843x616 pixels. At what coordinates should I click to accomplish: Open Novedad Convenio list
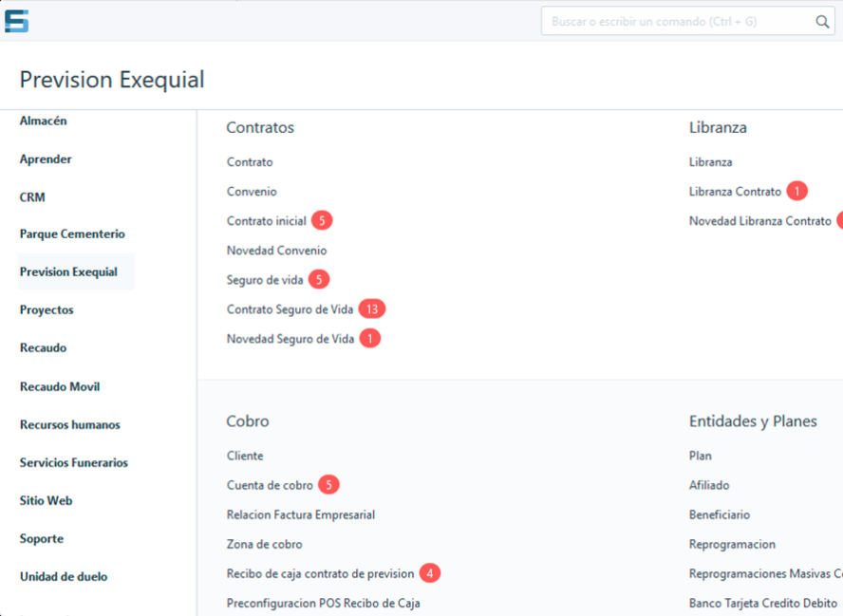[x=276, y=251]
